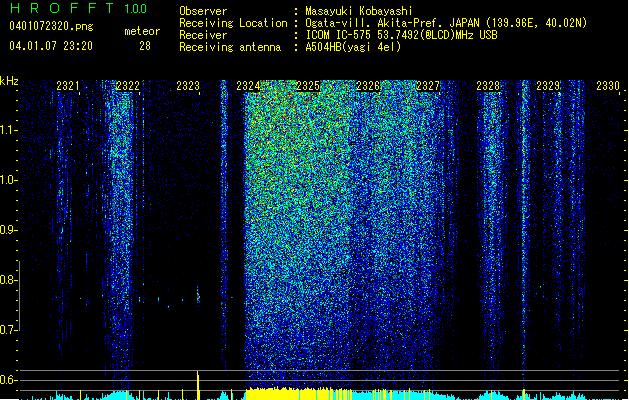Click the 1.1 kHz frequency axis label
629x400 pixels.
8,130
